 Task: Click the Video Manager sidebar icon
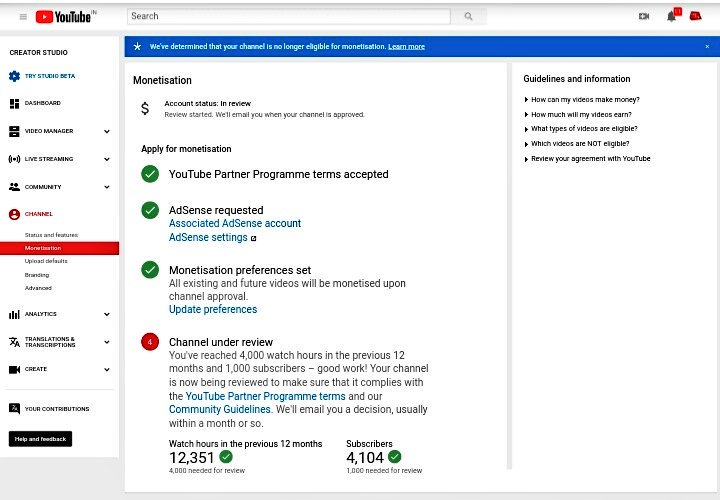pos(14,131)
